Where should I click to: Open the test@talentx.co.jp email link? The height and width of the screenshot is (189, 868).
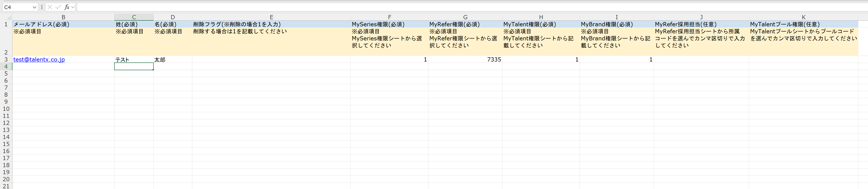tap(39, 60)
